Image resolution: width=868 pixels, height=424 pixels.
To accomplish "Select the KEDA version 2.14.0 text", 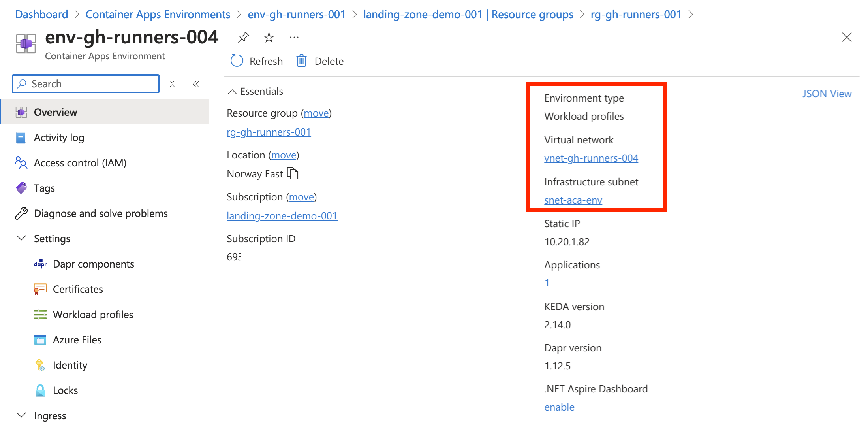I will click(558, 325).
